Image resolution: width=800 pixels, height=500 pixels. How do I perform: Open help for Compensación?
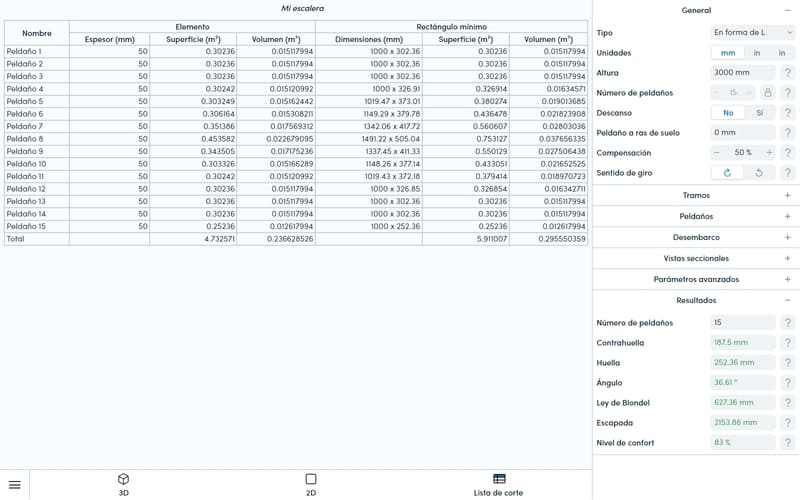point(788,153)
